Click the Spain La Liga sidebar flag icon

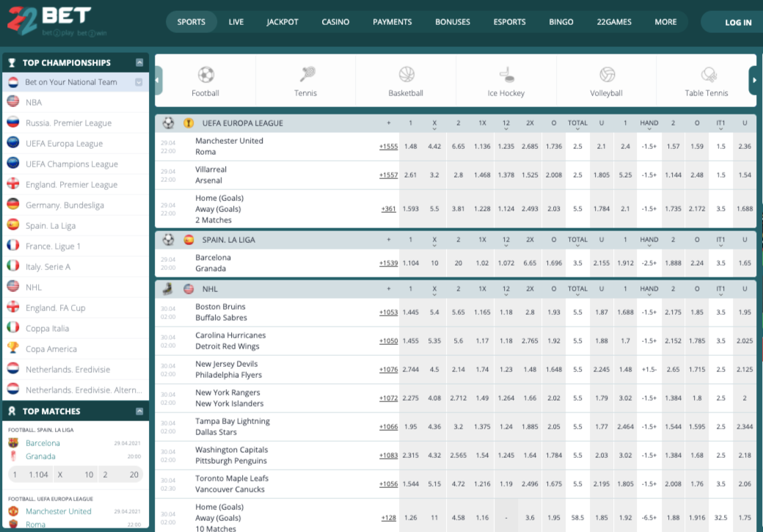pyautogui.click(x=13, y=225)
